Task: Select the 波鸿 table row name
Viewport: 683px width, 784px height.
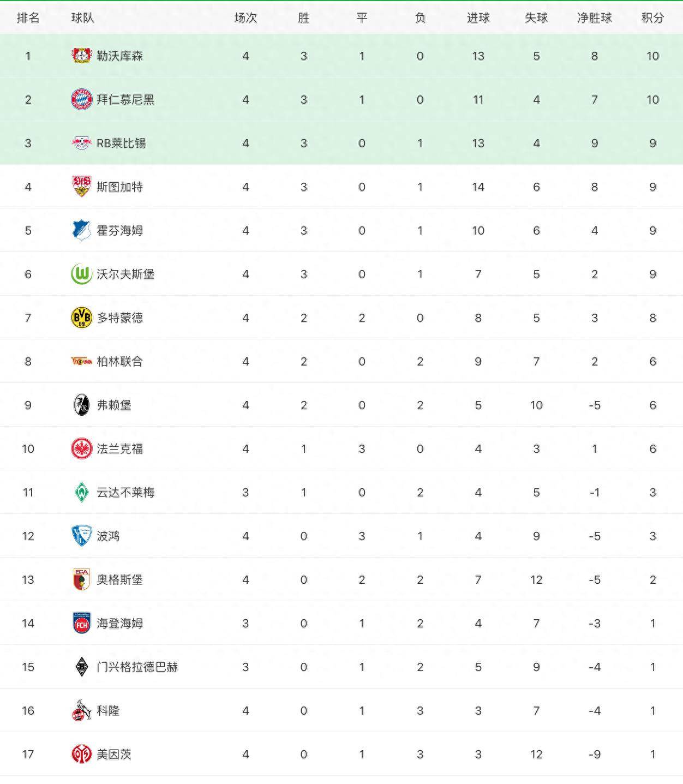Action: coord(108,536)
